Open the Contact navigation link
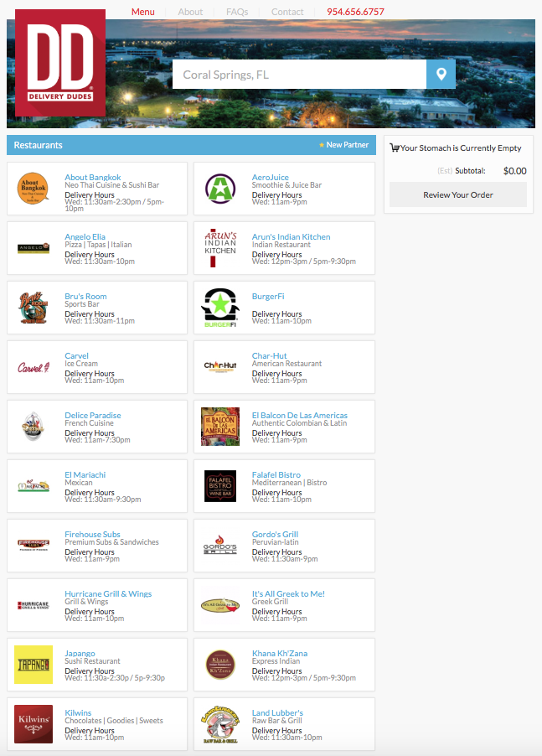The image size is (542, 756). coord(287,12)
